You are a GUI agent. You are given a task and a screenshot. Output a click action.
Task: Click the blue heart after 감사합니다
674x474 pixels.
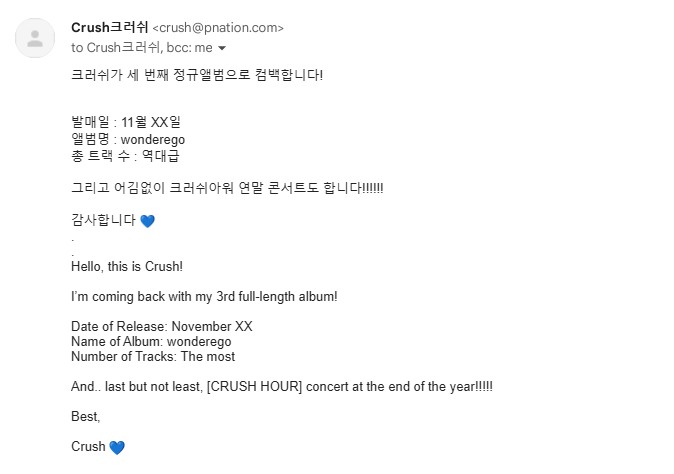[147, 221]
